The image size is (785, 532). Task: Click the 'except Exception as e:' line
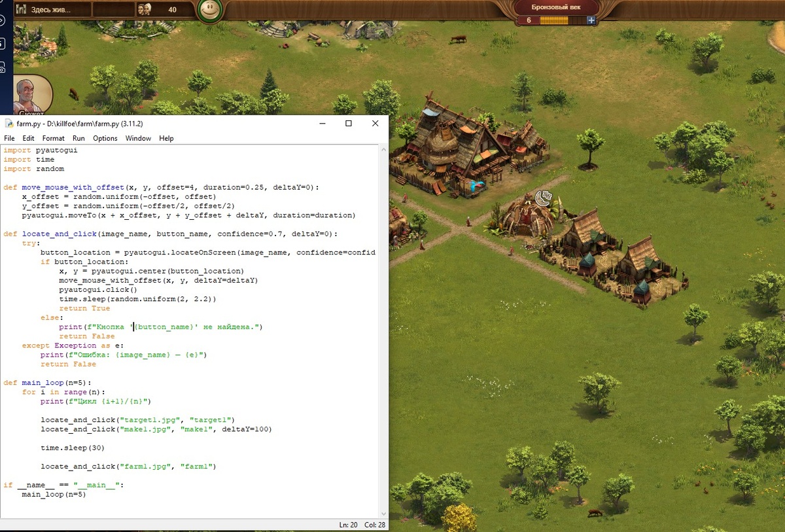73,346
